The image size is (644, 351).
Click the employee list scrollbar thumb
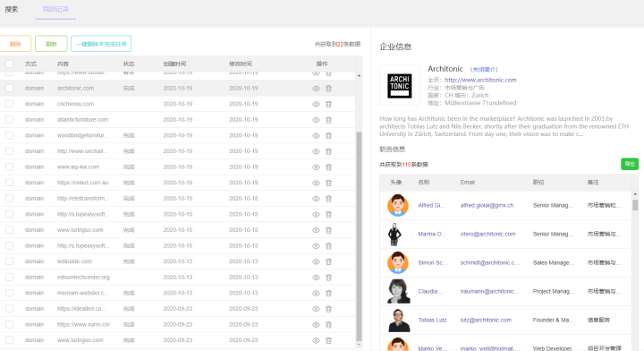tap(635, 205)
